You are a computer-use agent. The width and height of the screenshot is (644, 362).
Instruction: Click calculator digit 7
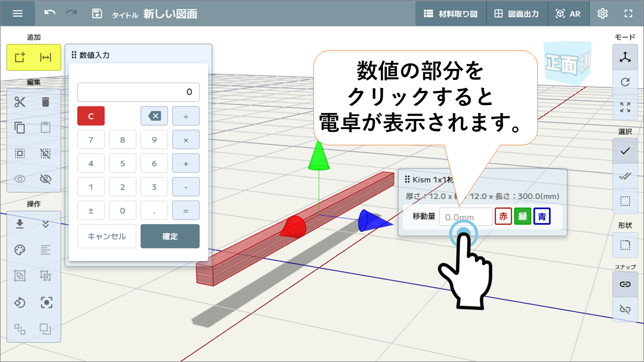91,140
